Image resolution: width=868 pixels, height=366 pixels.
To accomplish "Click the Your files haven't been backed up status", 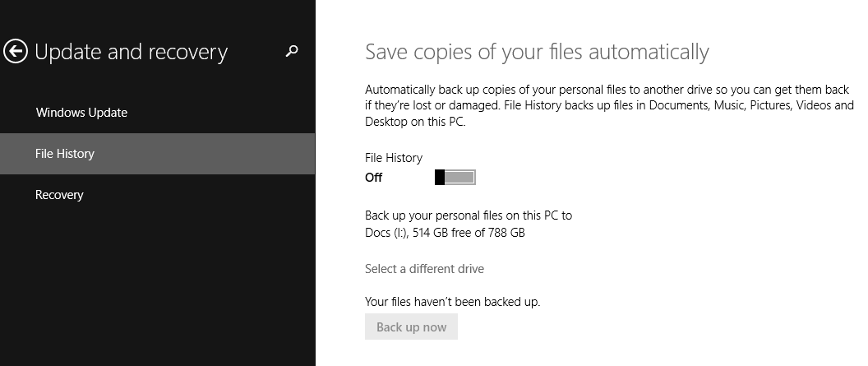I will click(x=452, y=302).
